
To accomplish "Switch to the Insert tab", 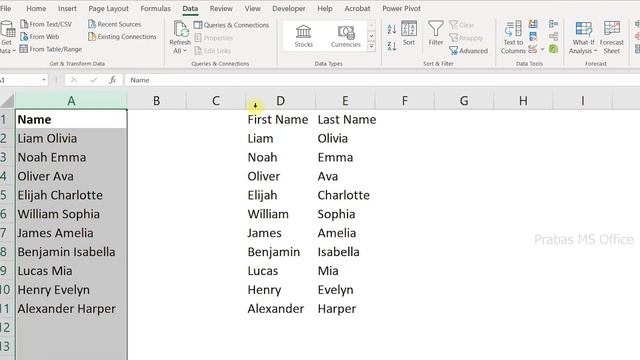I will 67,8.
